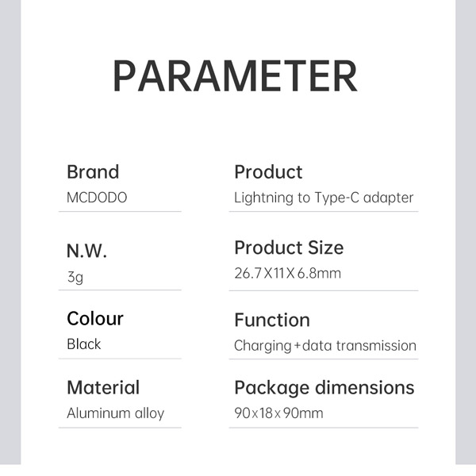Screen dimensions: 476x476
Task: Select the N.W. label
Action: tap(86, 251)
